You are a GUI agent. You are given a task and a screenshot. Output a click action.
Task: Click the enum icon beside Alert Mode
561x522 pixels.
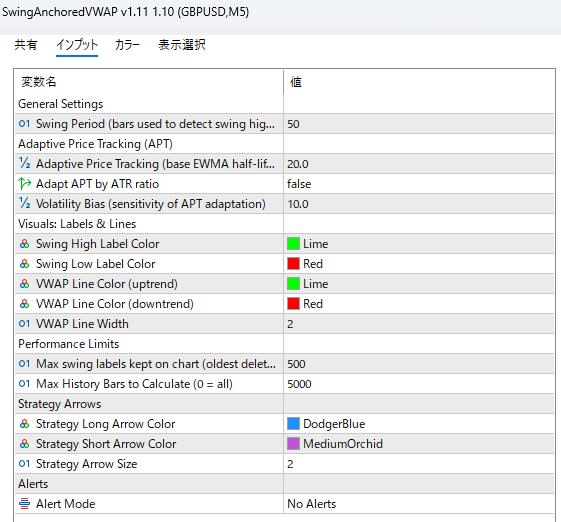click(24, 504)
